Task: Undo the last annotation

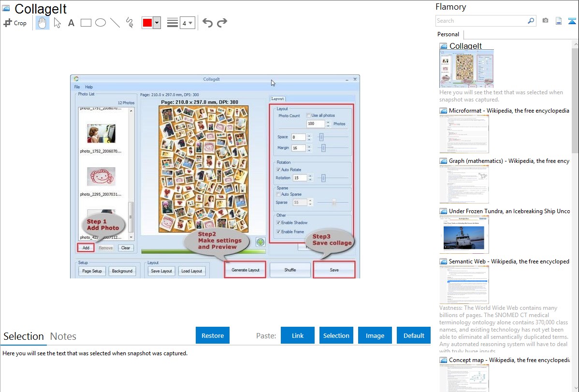Action: point(207,23)
